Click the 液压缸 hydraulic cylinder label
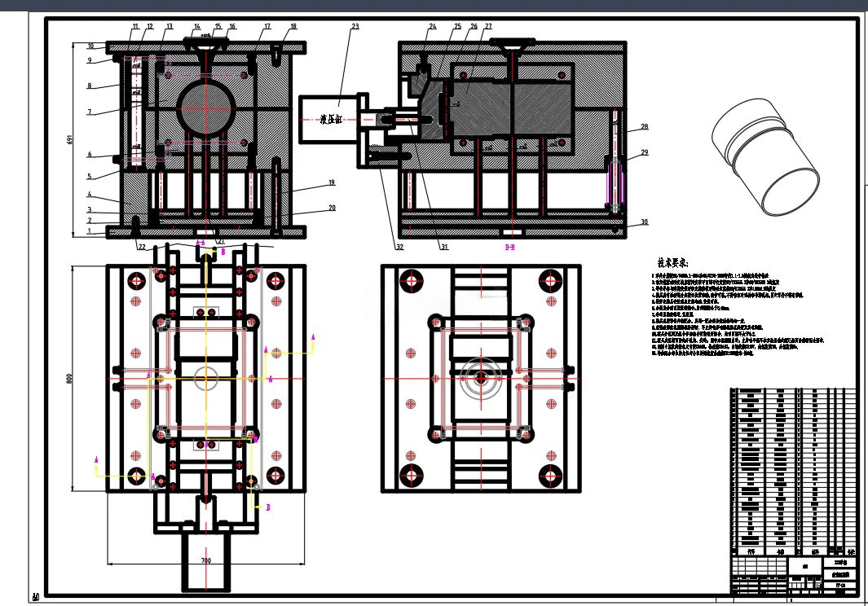The image size is (868, 606). [x=331, y=120]
